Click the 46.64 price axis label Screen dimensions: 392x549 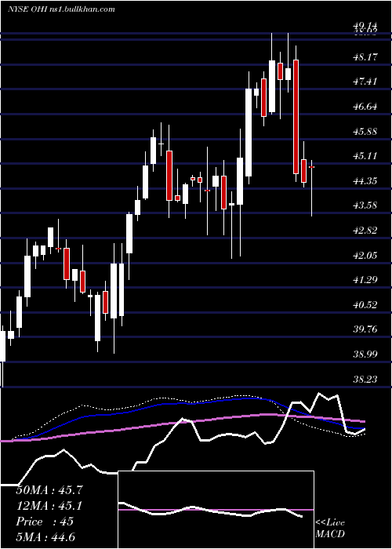click(x=365, y=107)
